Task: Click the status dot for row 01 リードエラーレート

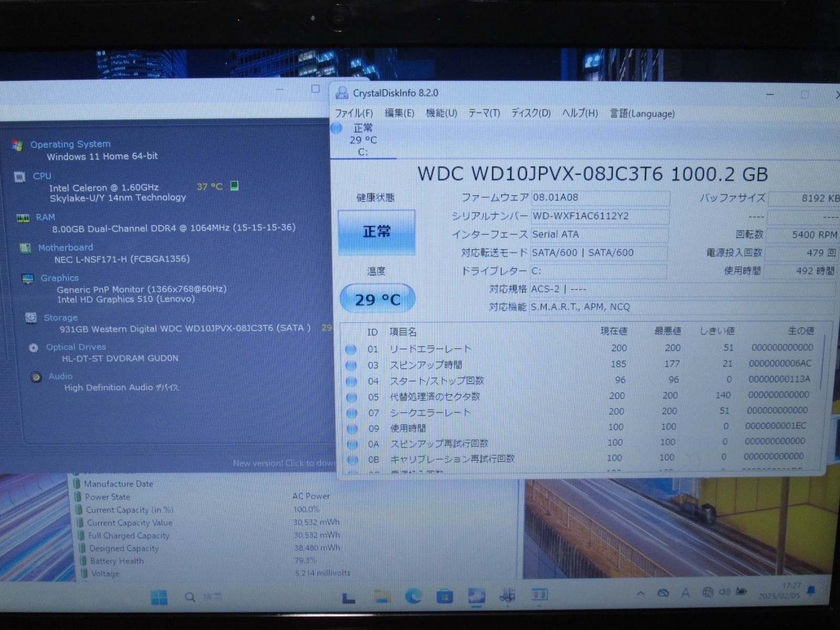Action: (x=351, y=349)
